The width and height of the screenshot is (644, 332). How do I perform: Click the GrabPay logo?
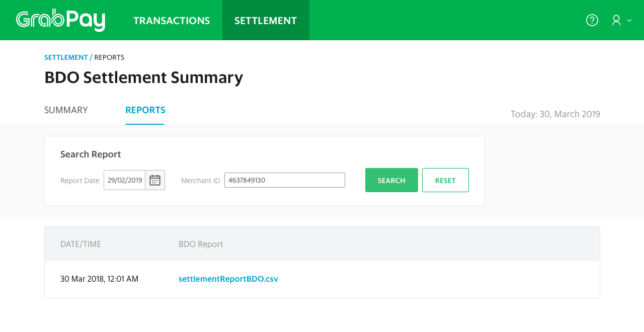pos(60,20)
